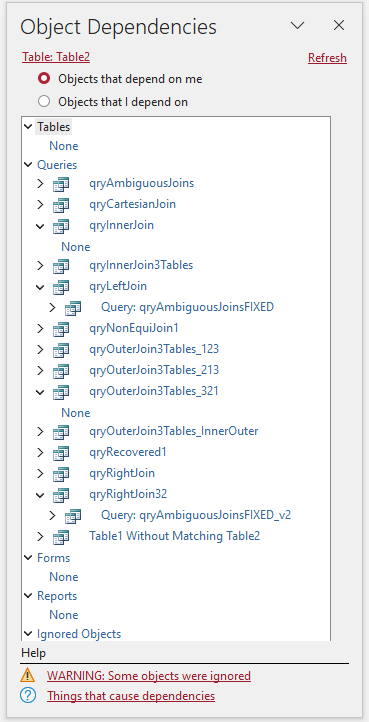Click the qryOuterJoin3Tables_InnerOuter query icon
369x722 pixels.
coord(61,432)
